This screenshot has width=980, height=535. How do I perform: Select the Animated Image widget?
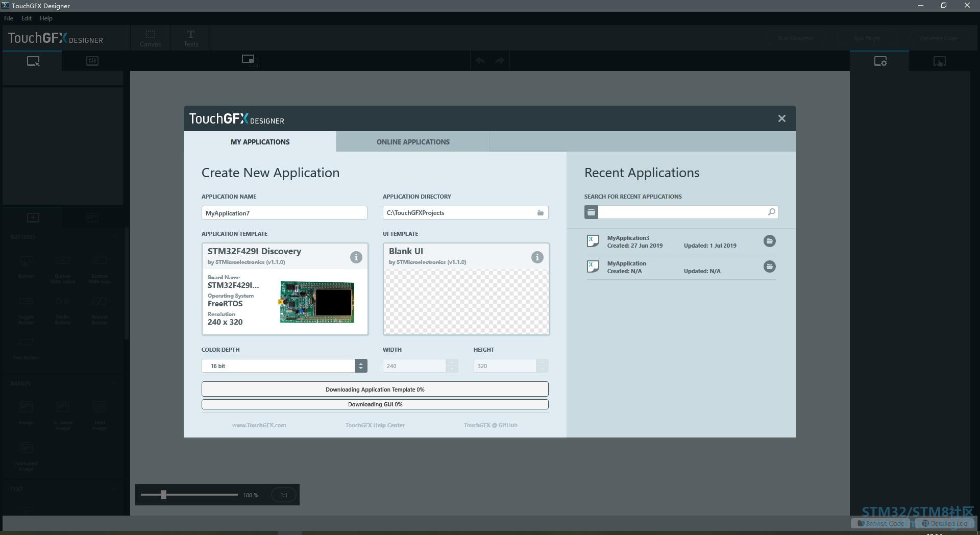click(x=26, y=456)
